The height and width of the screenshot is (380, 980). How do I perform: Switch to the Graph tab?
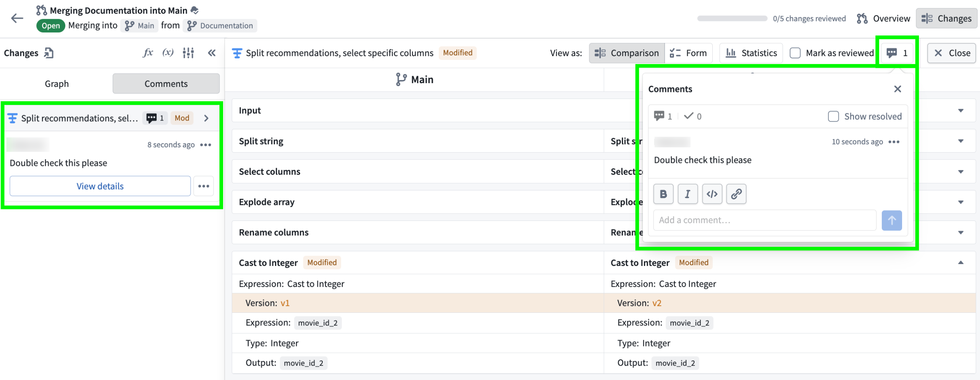57,84
